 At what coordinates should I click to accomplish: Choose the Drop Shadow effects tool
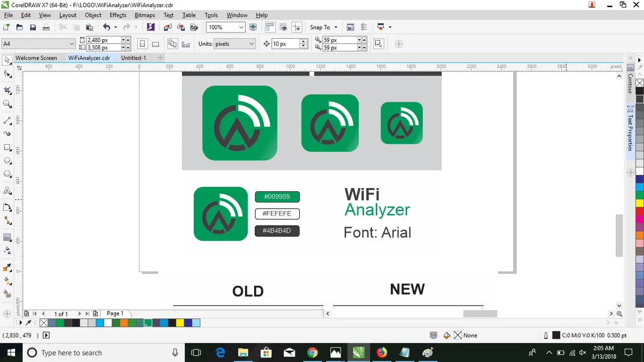pyautogui.click(x=7, y=237)
